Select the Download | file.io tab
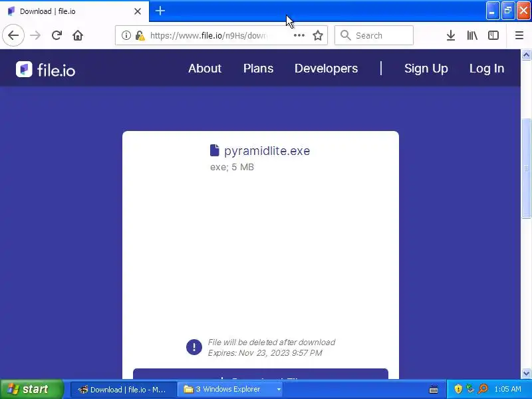This screenshot has width=532, height=399. click(x=74, y=11)
